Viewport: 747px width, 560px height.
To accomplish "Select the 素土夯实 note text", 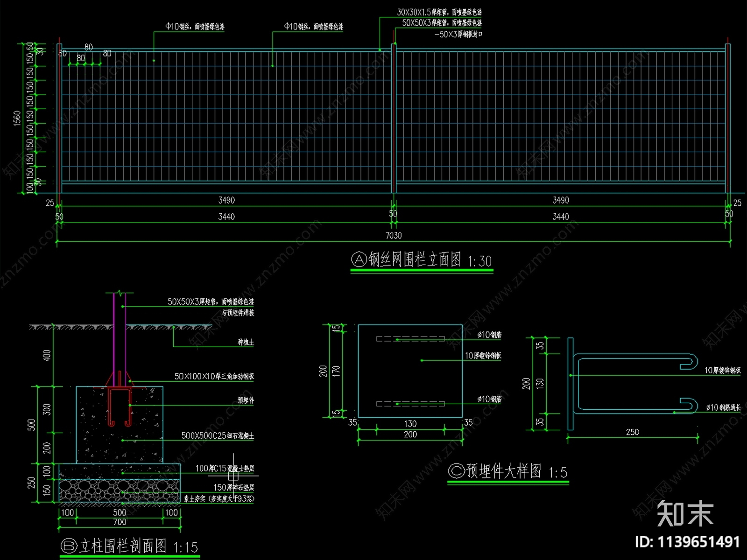I will tap(219, 498).
